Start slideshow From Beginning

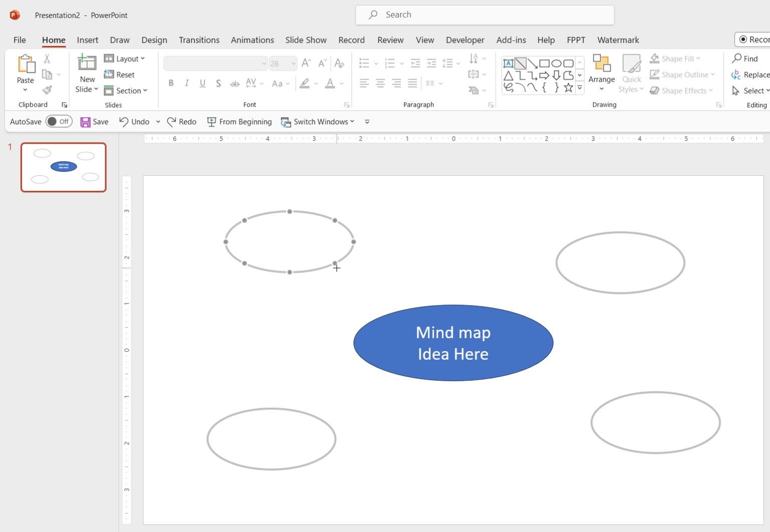click(x=240, y=121)
